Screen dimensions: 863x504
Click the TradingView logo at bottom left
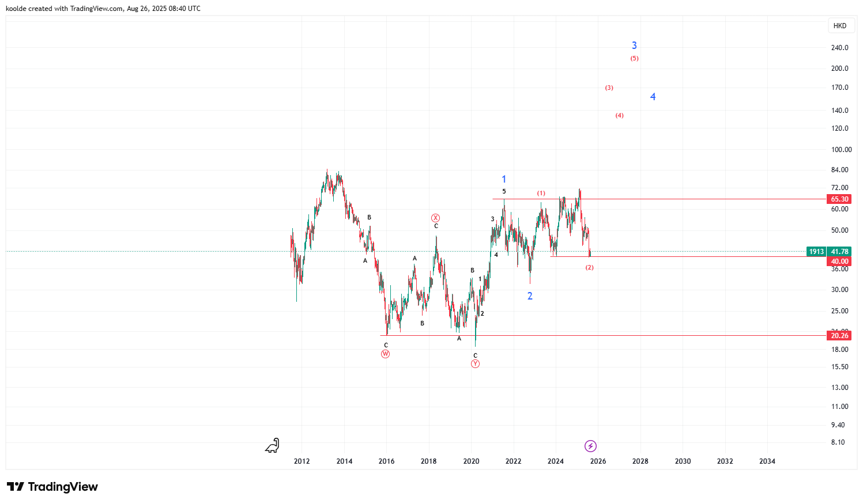52,487
